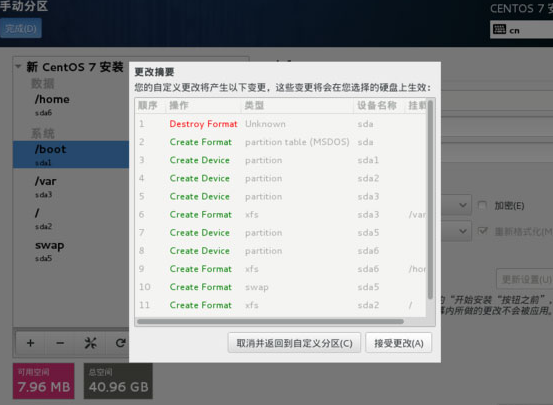Click the horizontal scrollbar of the summary table

pos(270,321)
